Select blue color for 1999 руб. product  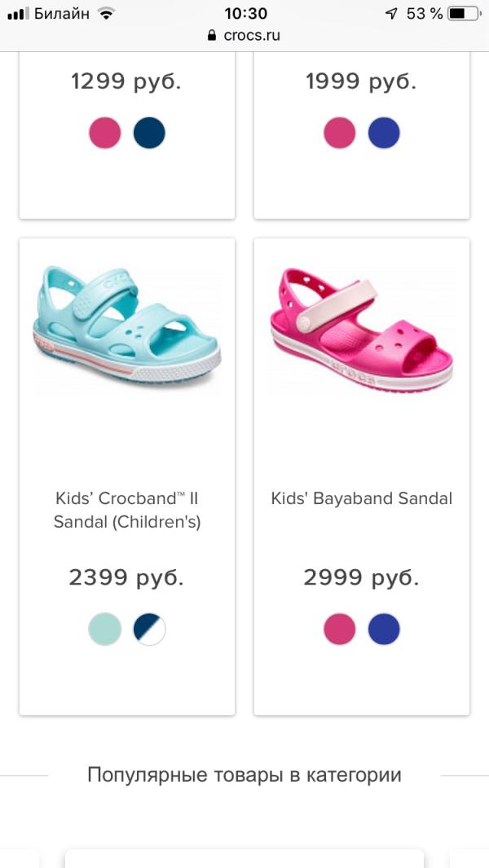[x=384, y=133]
